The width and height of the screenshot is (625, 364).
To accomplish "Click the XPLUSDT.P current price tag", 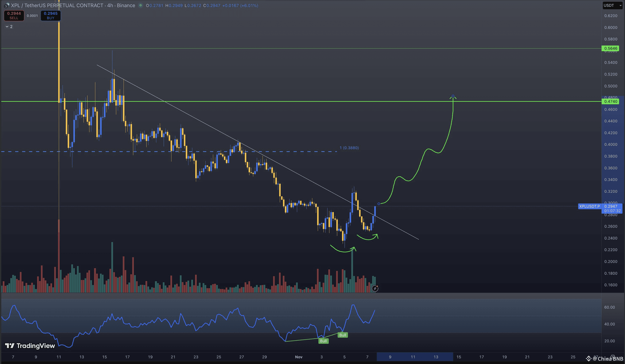I will (589, 206).
